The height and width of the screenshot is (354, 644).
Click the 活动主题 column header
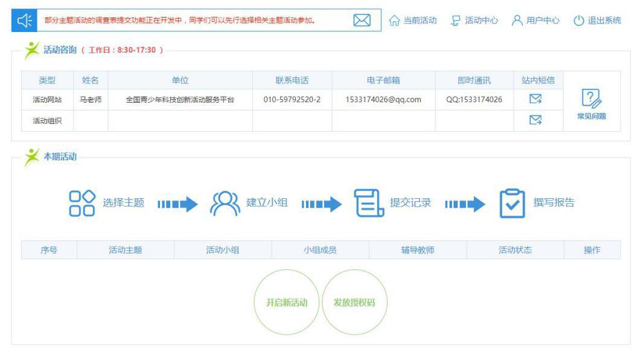126,250
